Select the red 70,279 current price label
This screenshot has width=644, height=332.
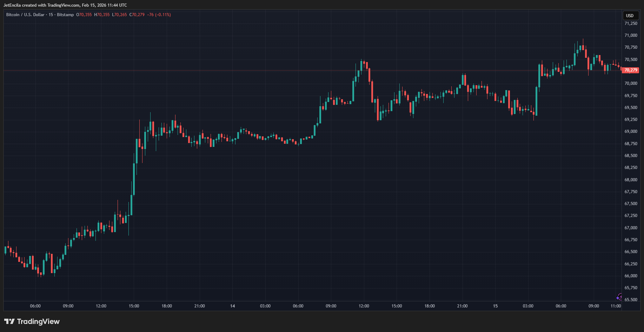point(630,70)
